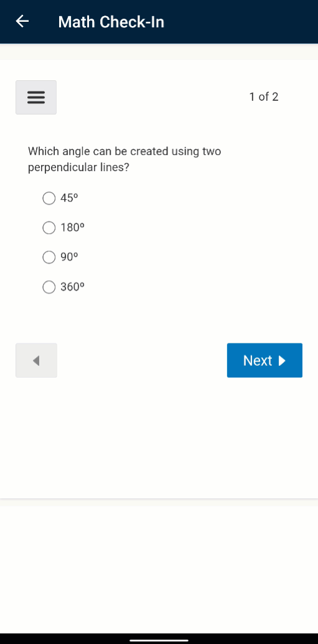Pick the 360° radio button

(49, 287)
